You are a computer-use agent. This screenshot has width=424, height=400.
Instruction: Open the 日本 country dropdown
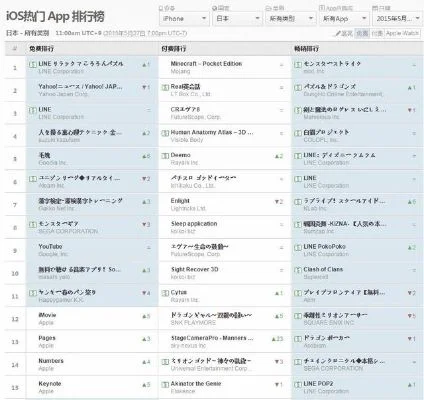pos(237,19)
